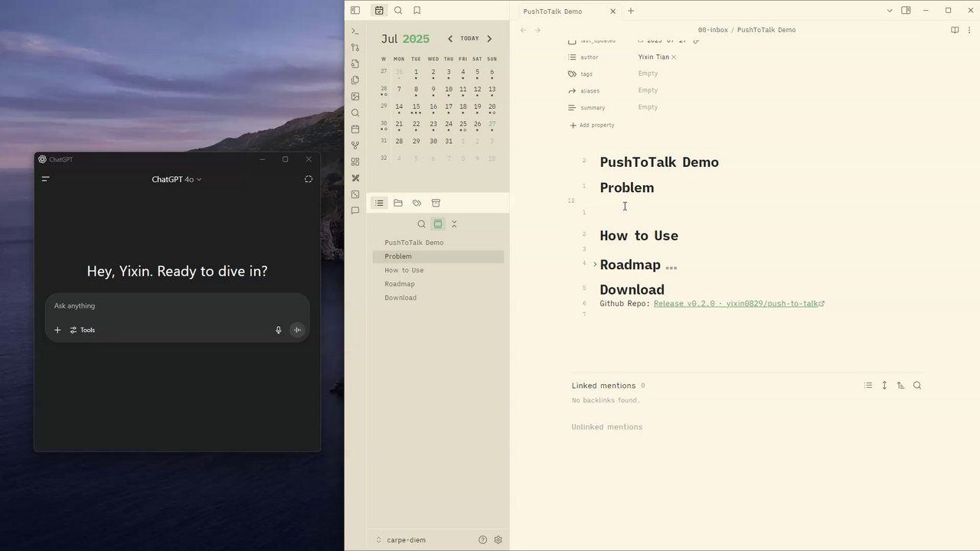The width and height of the screenshot is (980, 551).
Task: Open bookmarks tab in sidebar
Action: [x=417, y=11]
